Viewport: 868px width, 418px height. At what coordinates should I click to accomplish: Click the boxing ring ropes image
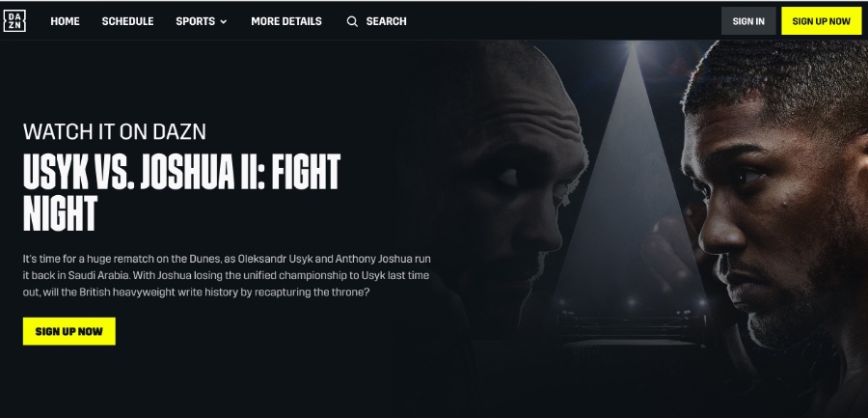coord(631,327)
